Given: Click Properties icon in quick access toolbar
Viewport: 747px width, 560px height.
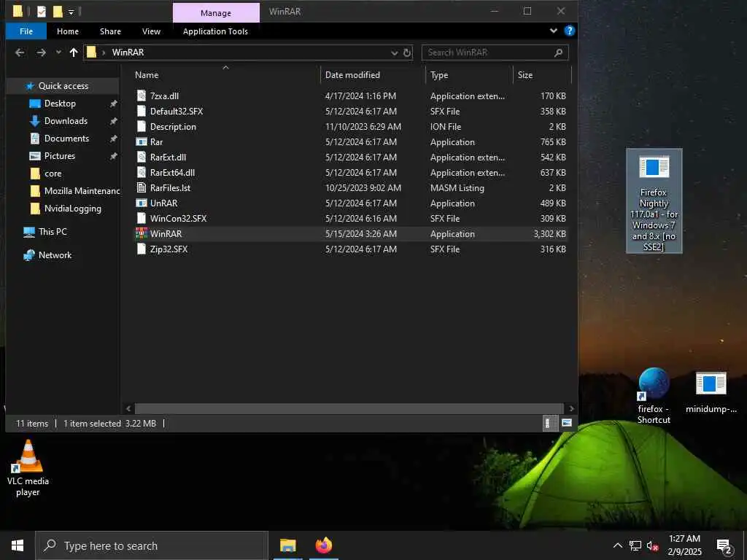Looking at the screenshot, I should [x=42, y=12].
